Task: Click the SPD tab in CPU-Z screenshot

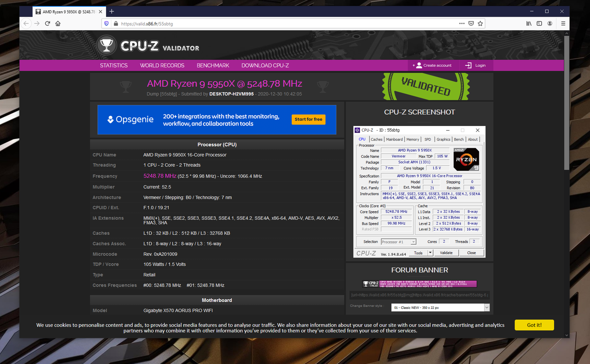Action: (428, 140)
